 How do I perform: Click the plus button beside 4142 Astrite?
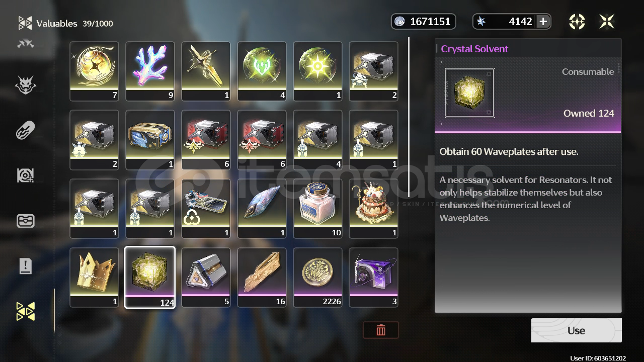[543, 22]
